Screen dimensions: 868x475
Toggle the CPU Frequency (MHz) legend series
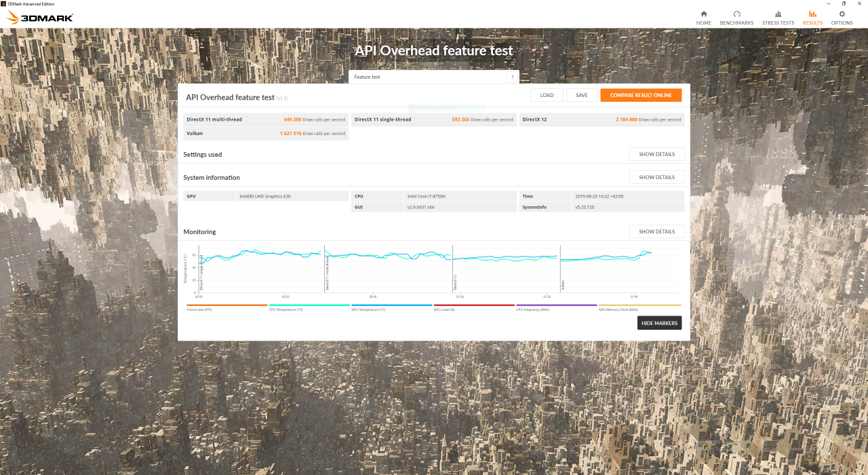(557, 307)
